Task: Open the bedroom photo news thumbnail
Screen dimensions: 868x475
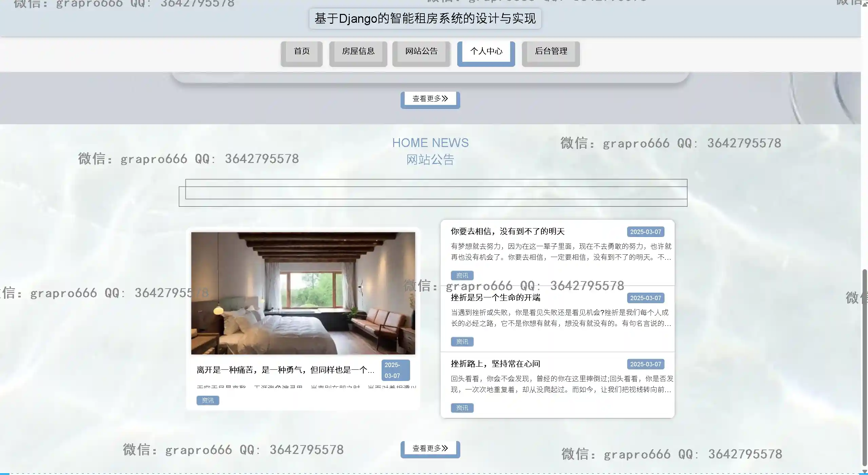Action: click(303, 293)
